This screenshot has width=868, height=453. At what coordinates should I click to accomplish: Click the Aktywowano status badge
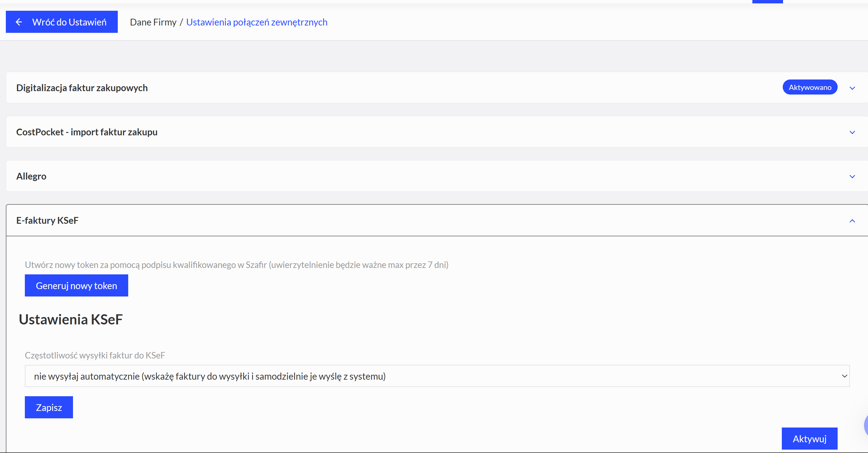(x=810, y=87)
